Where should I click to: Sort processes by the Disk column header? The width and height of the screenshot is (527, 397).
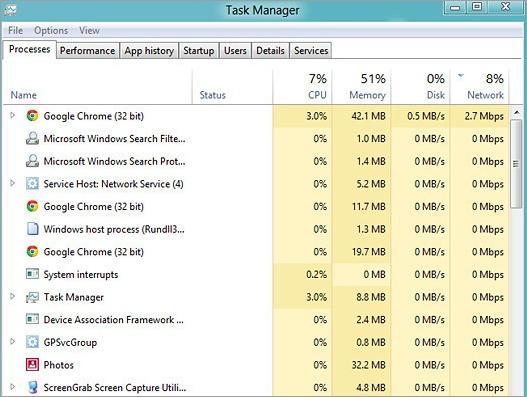[x=420, y=87]
